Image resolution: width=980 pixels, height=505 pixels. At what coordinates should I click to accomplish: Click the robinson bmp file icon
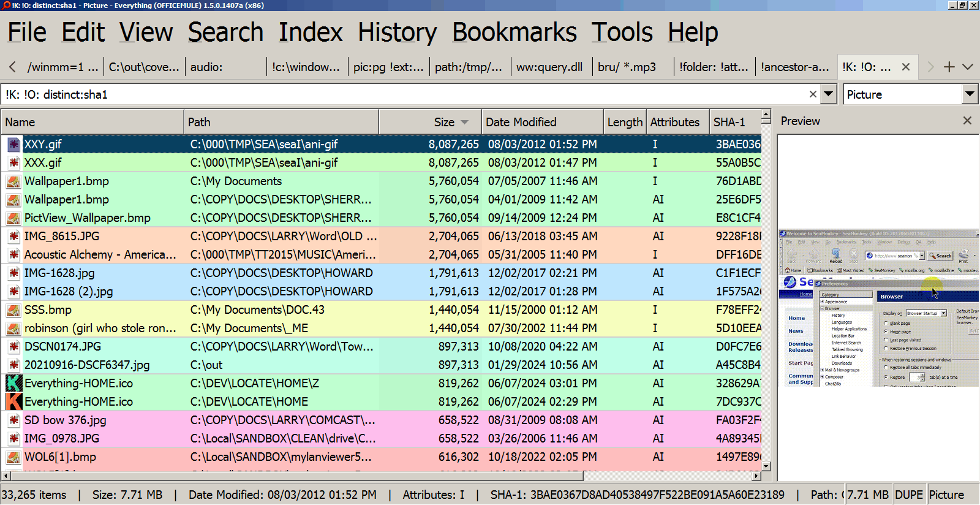click(13, 328)
